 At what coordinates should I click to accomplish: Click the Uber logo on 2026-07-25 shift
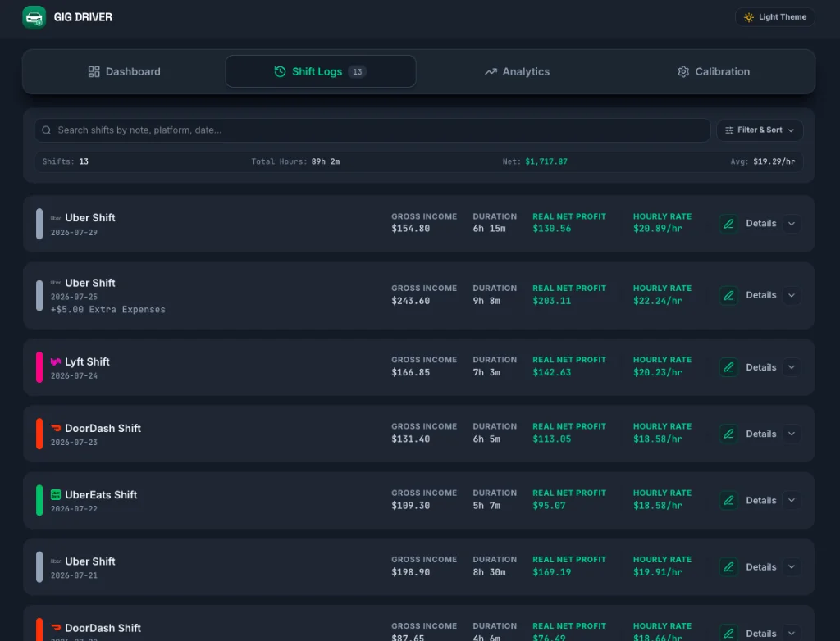pos(55,283)
